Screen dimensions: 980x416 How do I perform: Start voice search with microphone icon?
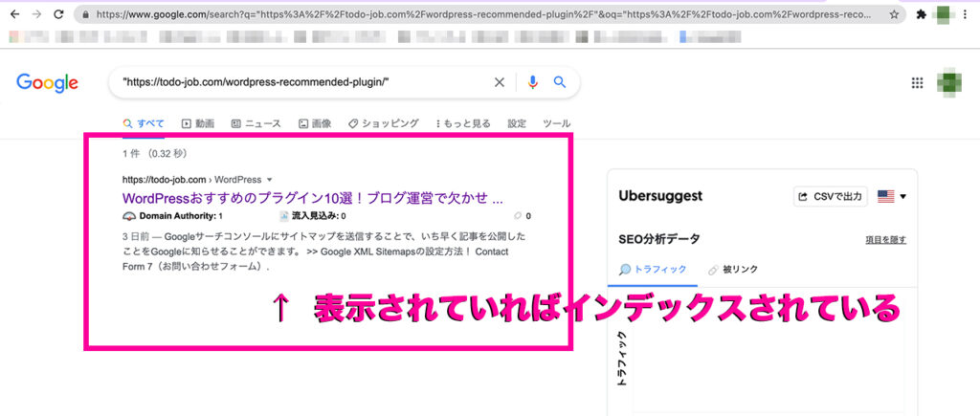(532, 82)
